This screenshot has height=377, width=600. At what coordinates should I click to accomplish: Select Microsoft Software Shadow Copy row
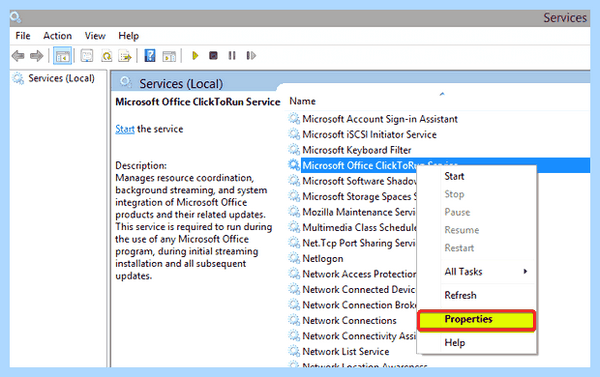[x=359, y=181]
